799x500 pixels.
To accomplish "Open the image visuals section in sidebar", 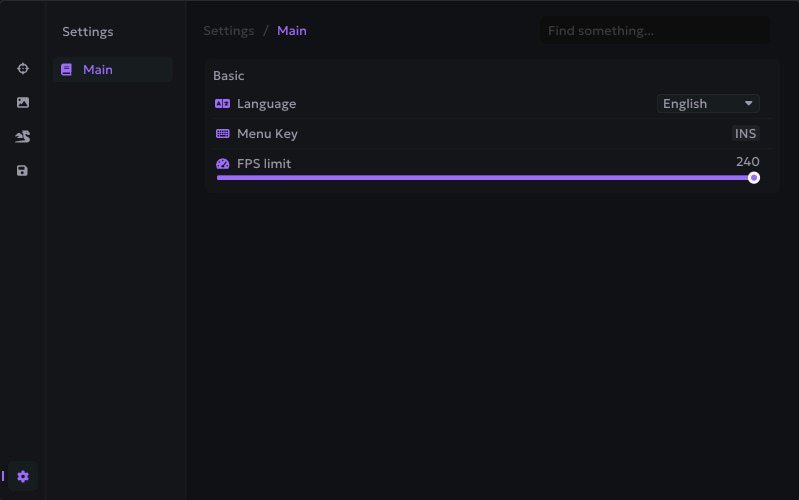I will coord(23,102).
